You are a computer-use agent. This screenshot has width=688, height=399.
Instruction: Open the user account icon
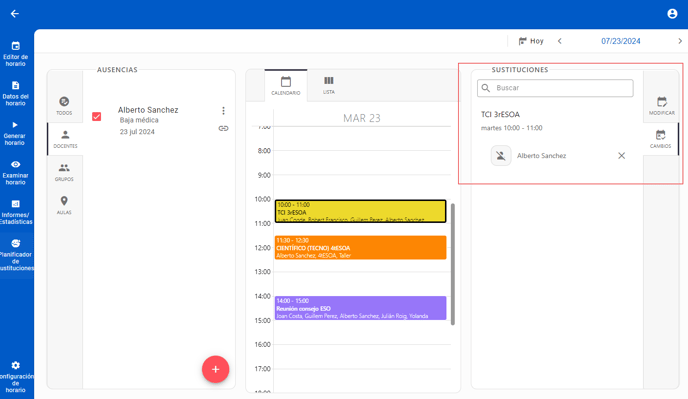(x=672, y=14)
